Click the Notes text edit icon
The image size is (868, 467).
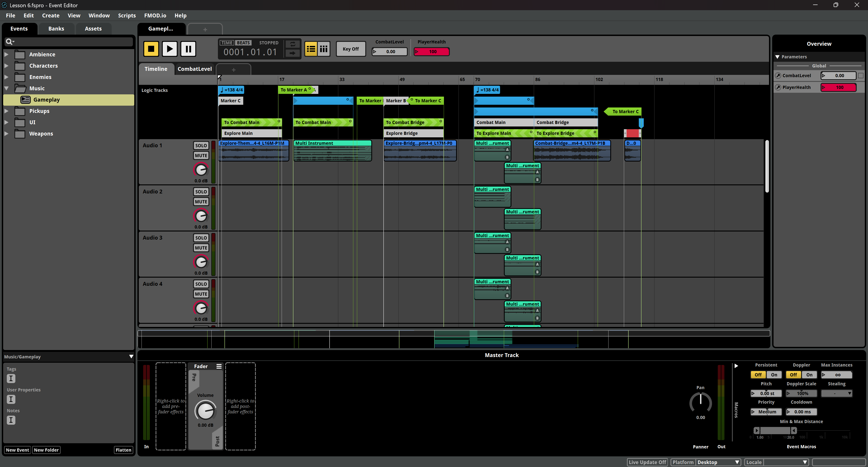click(x=11, y=420)
